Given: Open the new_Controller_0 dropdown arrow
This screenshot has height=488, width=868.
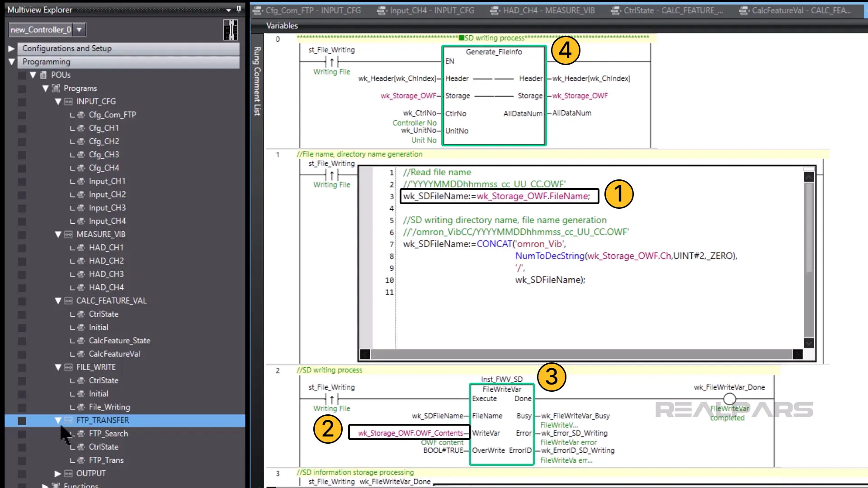Looking at the screenshot, I should coord(79,30).
